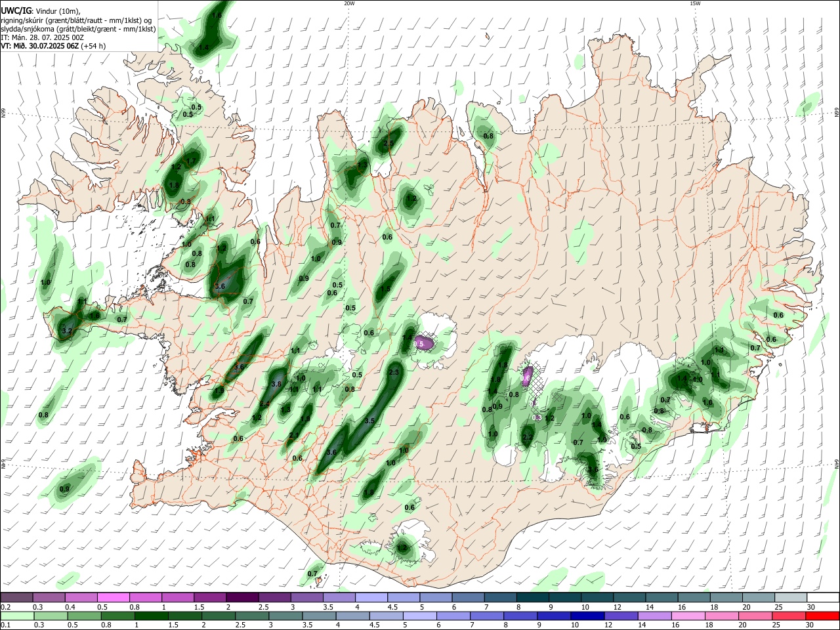Click the "2.2" precipitation value on the map
Image resolution: width=840 pixels, height=630 pixels.
tap(527, 437)
